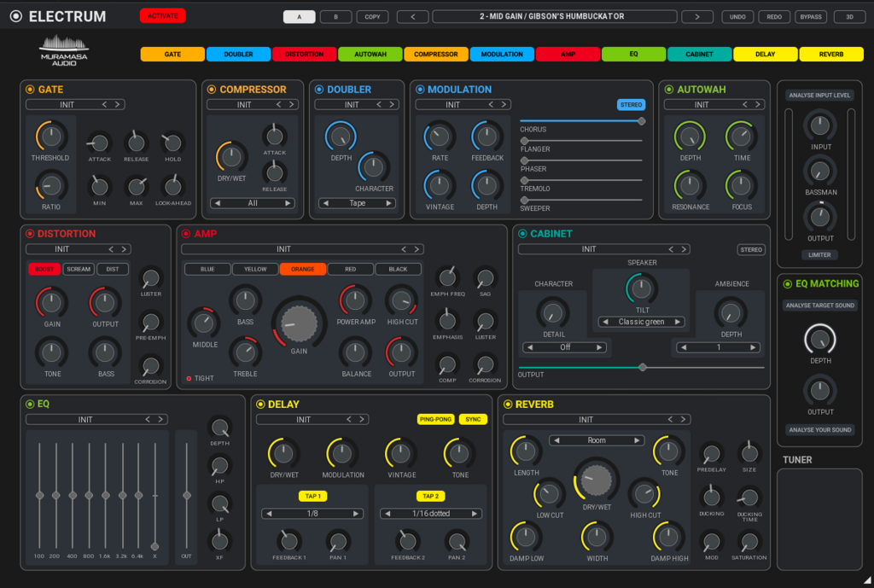Screen dimensions: 874x588
Task: Click previous preset arrow in Modulation module
Action: click(491, 104)
